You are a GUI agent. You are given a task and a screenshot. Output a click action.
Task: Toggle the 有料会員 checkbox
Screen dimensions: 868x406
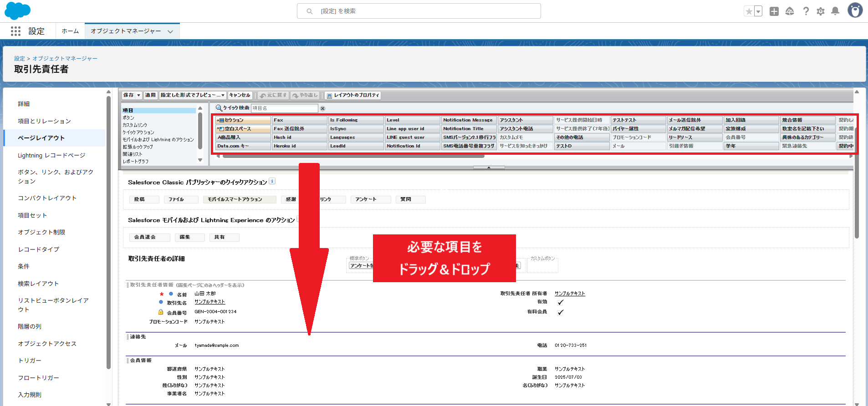pos(561,312)
